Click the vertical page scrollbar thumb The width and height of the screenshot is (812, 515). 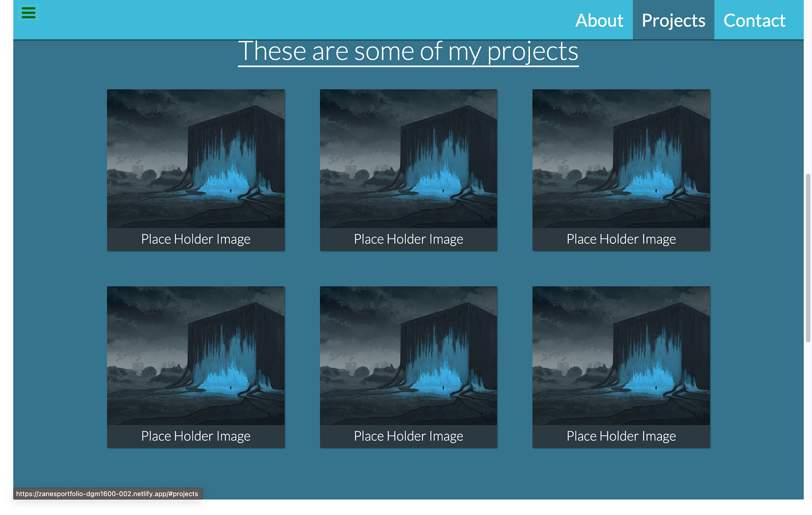tap(808, 257)
